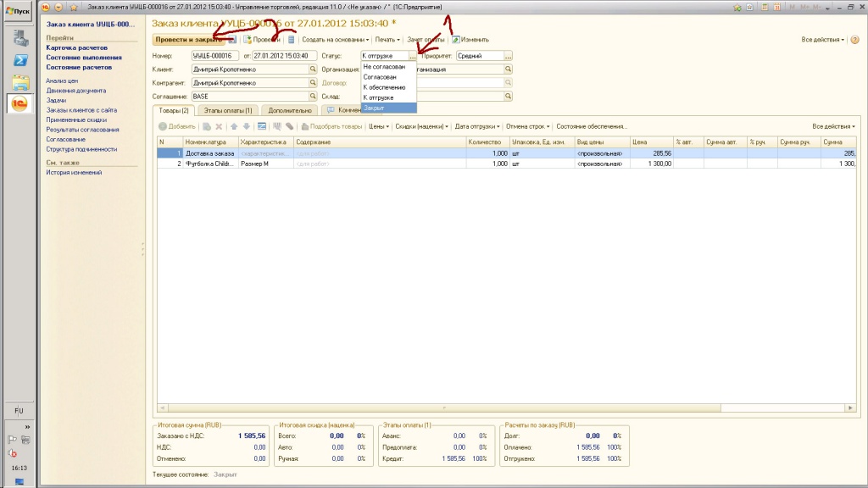
Task: Select status Не согласован from list
Action: pyautogui.click(x=388, y=67)
